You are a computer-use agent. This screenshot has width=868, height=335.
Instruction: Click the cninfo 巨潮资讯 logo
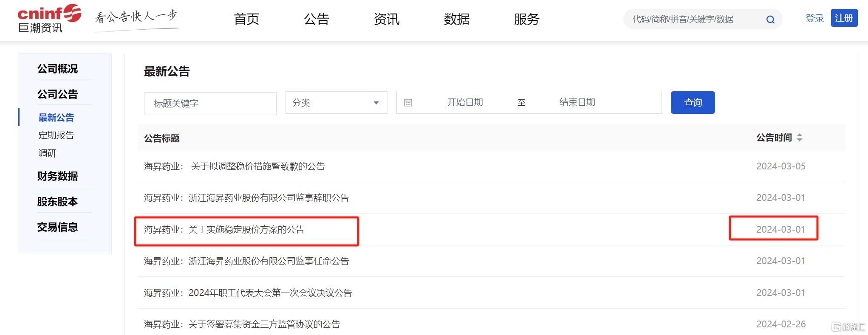(x=49, y=19)
